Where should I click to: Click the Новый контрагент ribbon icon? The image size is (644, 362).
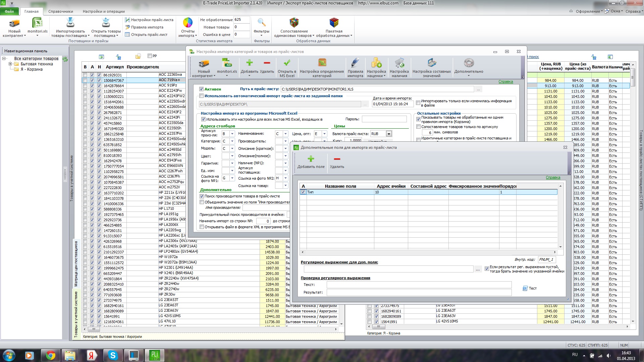tap(14, 23)
